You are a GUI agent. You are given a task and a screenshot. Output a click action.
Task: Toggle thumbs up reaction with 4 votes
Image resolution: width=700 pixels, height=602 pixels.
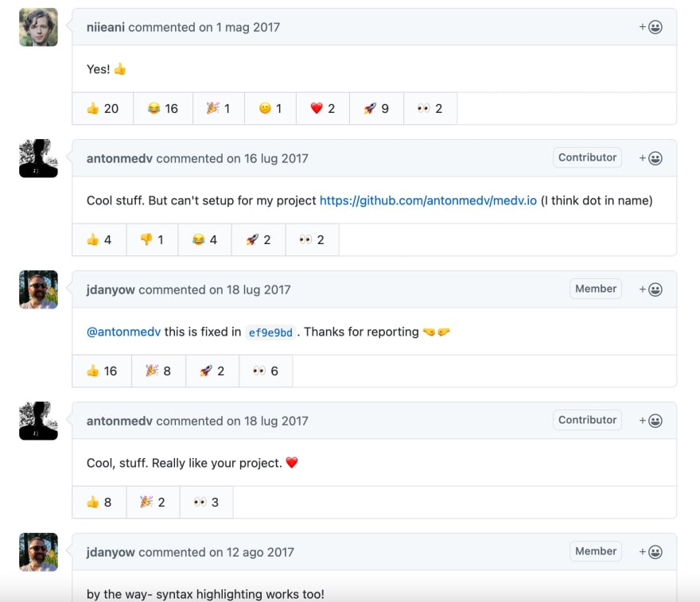click(99, 239)
